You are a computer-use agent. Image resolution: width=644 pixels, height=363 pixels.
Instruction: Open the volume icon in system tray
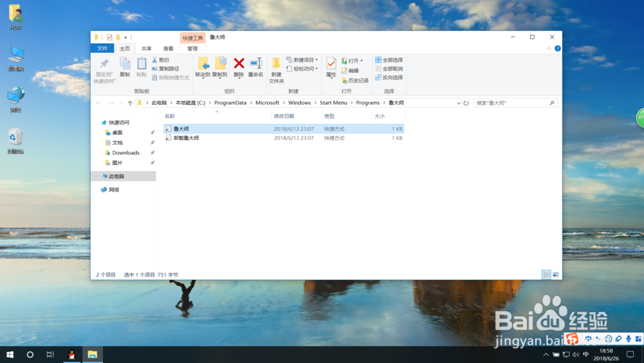pos(576,355)
